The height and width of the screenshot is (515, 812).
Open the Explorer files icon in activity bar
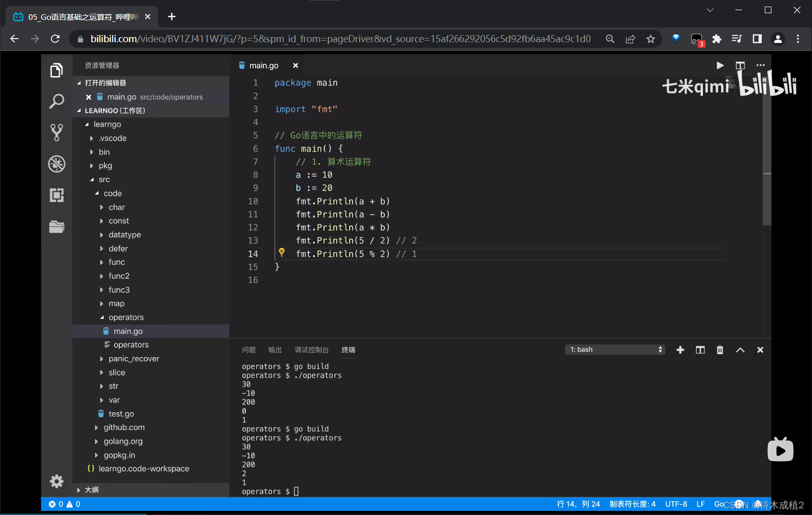(56, 70)
